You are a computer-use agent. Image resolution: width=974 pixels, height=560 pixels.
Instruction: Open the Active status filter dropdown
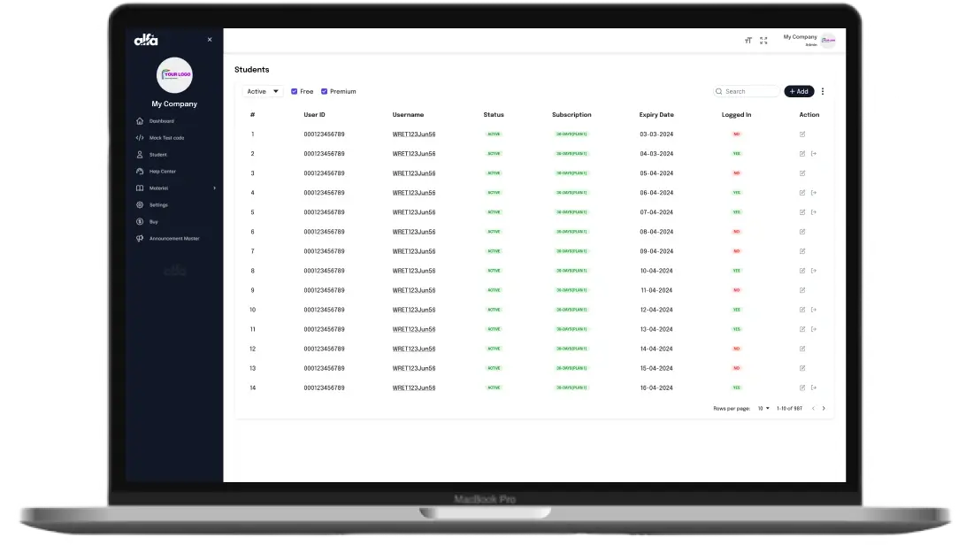coord(263,91)
